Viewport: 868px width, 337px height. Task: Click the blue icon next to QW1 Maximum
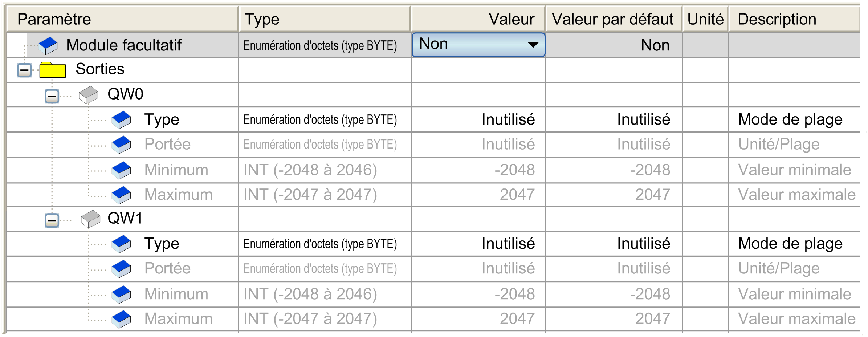tap(121, 319)
